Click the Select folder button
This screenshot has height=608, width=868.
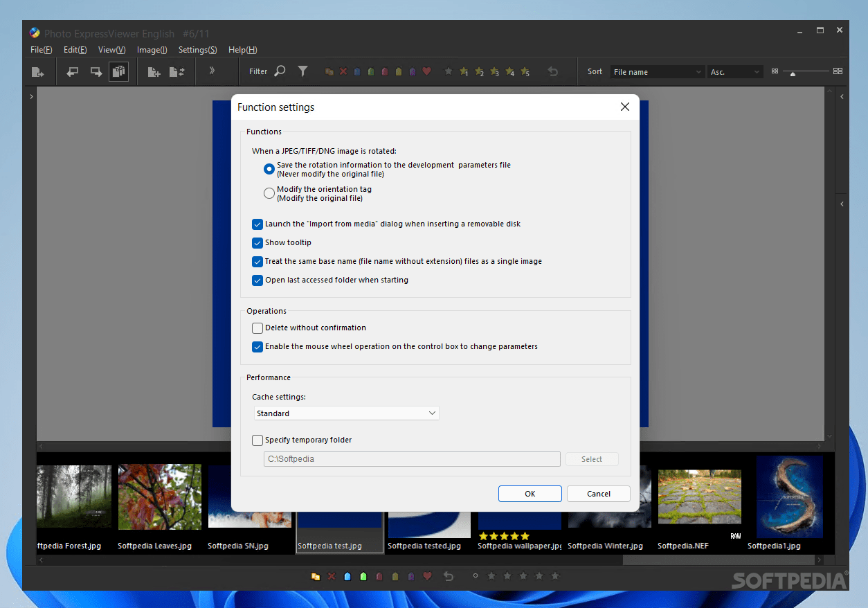click(592, 459)
